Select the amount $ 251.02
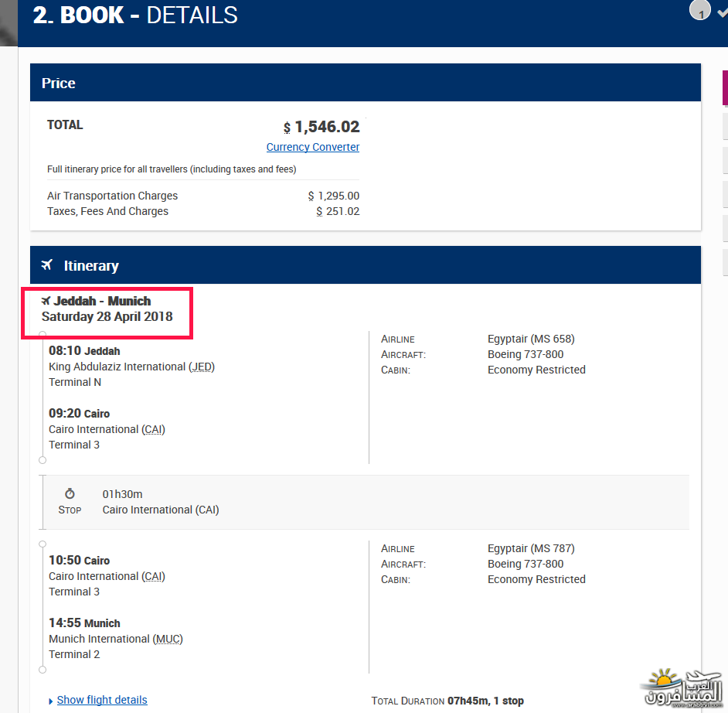This screenshot has width=728, height=713. pyautogui.click(x=338, y=211)
